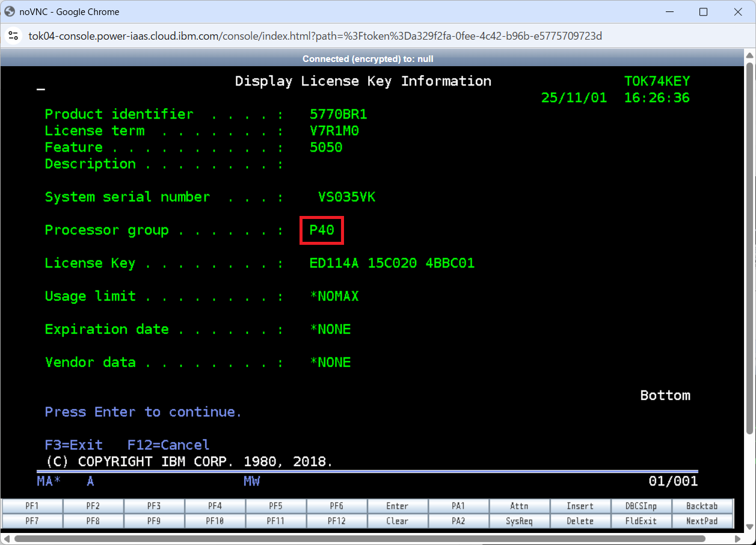
Task: Click the PF5 function key button
Action: 276,506
